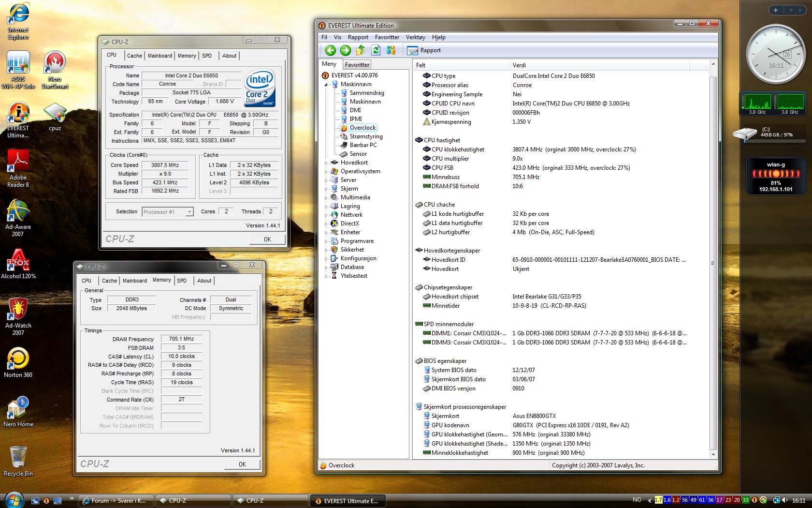Click the EVEREST Ultimate taskbar button

[x=347, y=501]
